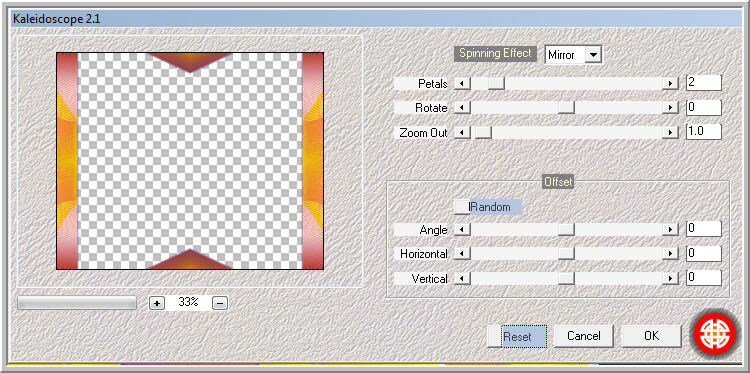Click the red globe logo icon
This screenshot has width=750, height=373.
tap(715, 334)
